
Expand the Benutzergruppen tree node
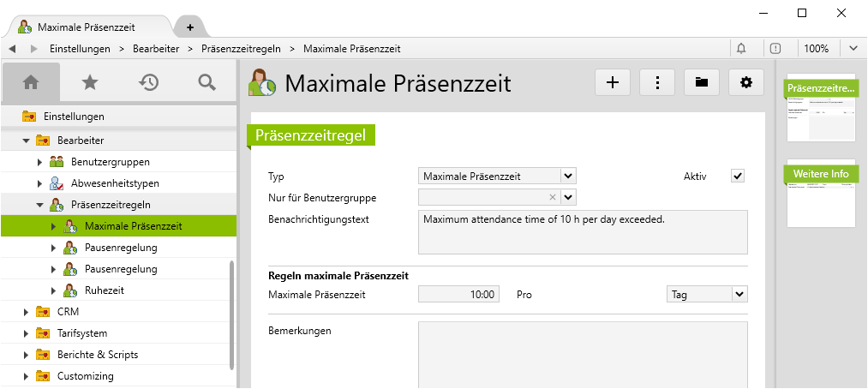[x=39, y=161]
